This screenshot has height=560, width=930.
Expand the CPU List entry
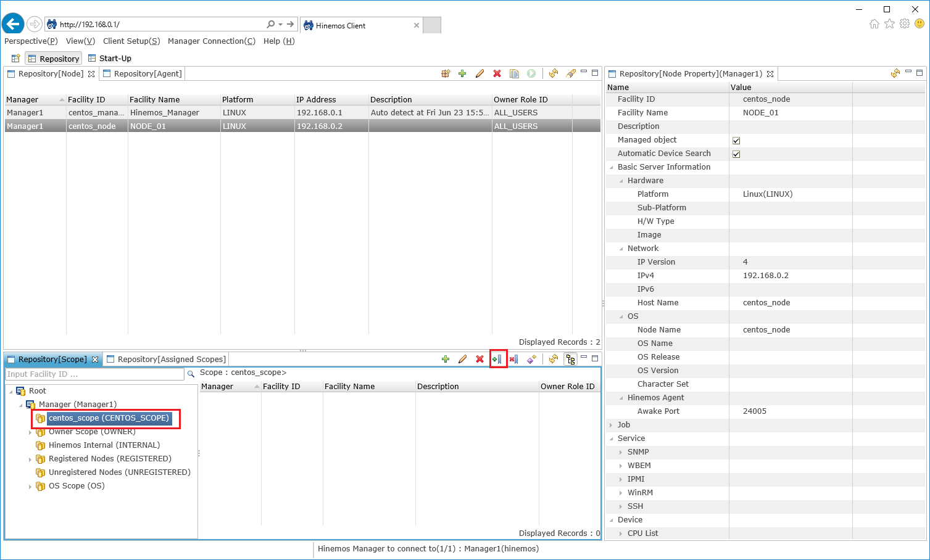[x=621, y=533]
